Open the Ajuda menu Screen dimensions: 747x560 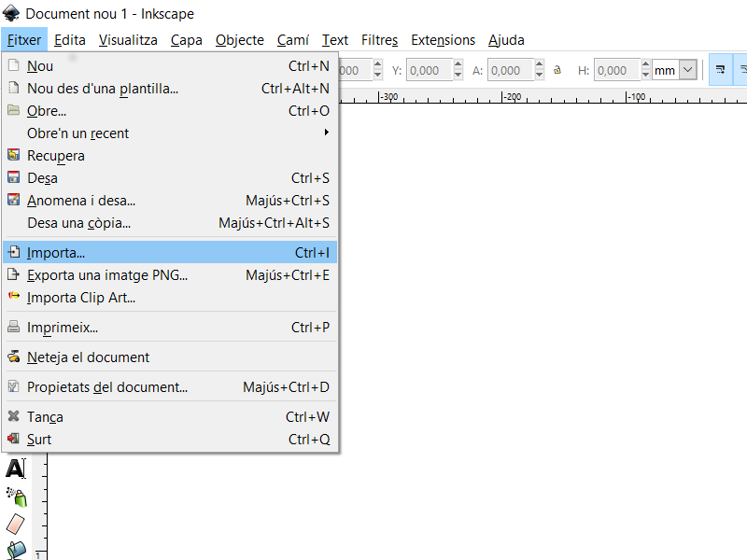pos(506,40)
